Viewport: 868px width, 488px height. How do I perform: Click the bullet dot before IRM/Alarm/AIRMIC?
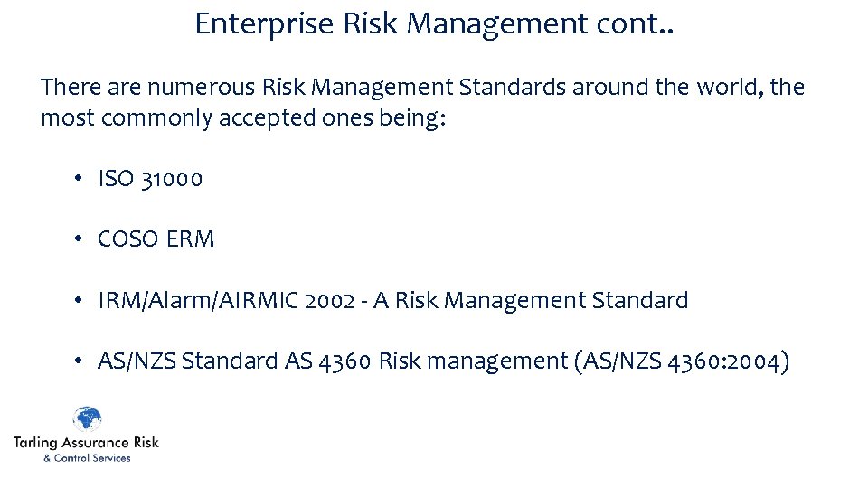[80, 300]
